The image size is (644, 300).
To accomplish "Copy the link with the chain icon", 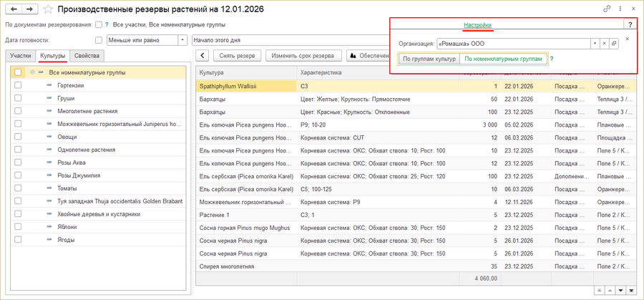I will click(607, 9).
